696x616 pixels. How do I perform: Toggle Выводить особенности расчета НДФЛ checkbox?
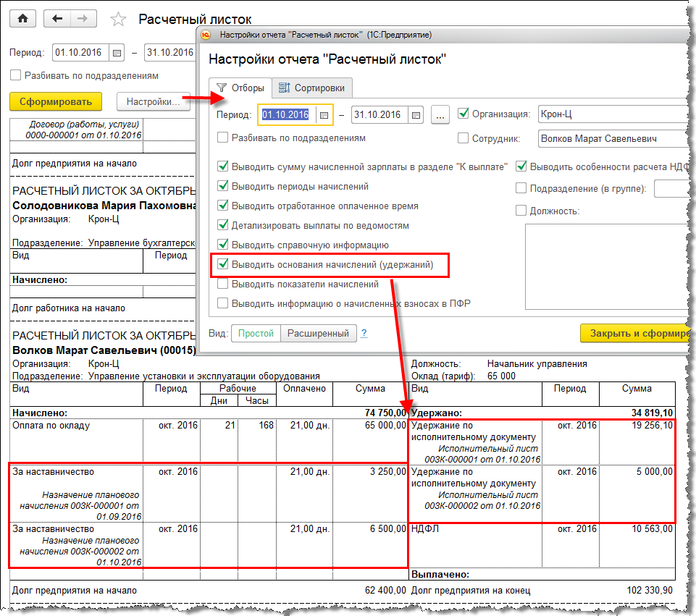521,166
